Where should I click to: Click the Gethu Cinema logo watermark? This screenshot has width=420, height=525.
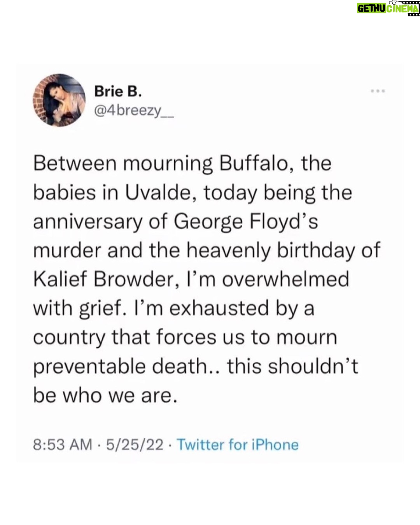(x=388, y=9)
